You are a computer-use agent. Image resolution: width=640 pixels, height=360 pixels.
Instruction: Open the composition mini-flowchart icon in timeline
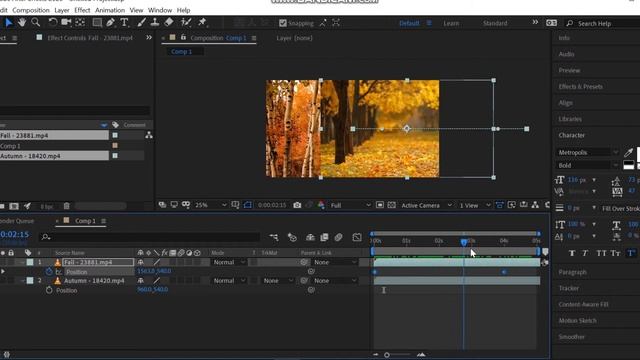pos(273,237)
